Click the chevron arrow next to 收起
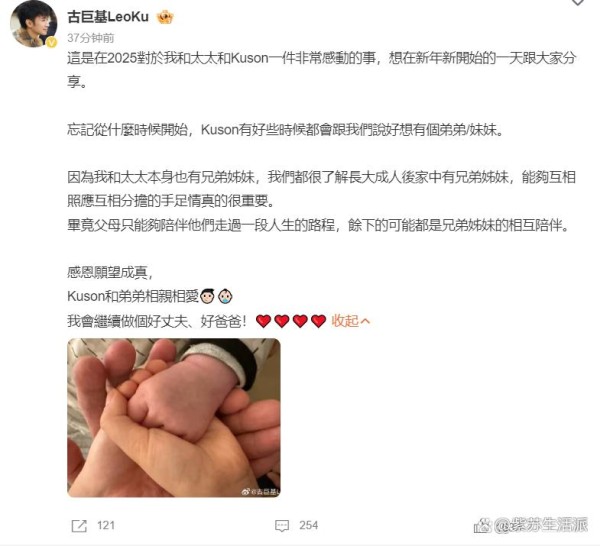Image resolution: width=600 pixels, height=546 pixels. pyautogui.click(x=365, y=321)
